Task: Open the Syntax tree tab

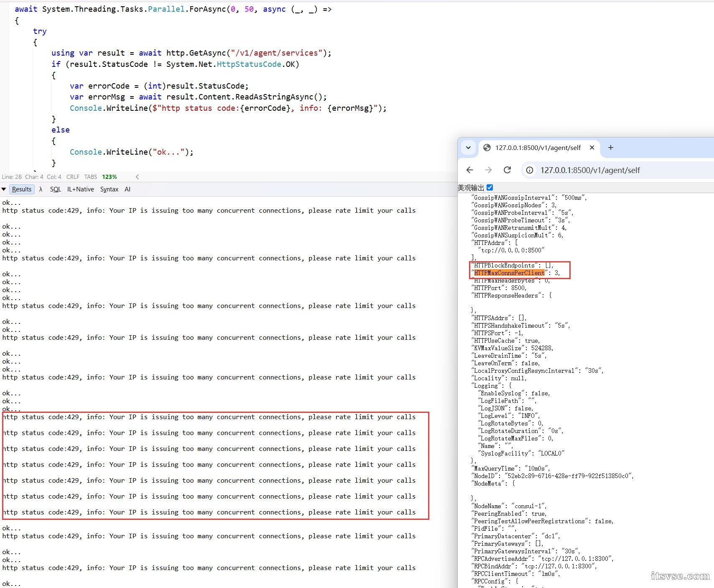Action: point(109,189)
